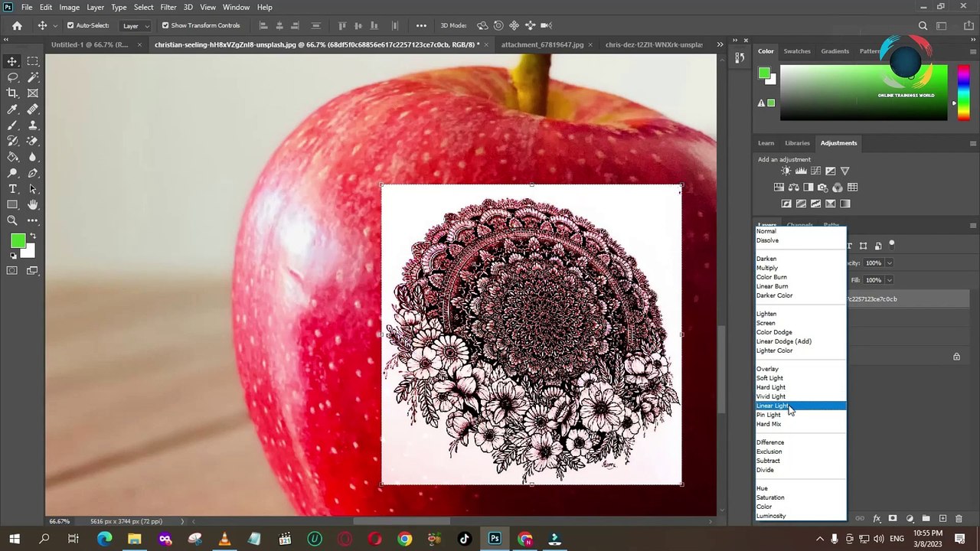Open Opacity value dropdown arrow

click(x=889, y=263)
